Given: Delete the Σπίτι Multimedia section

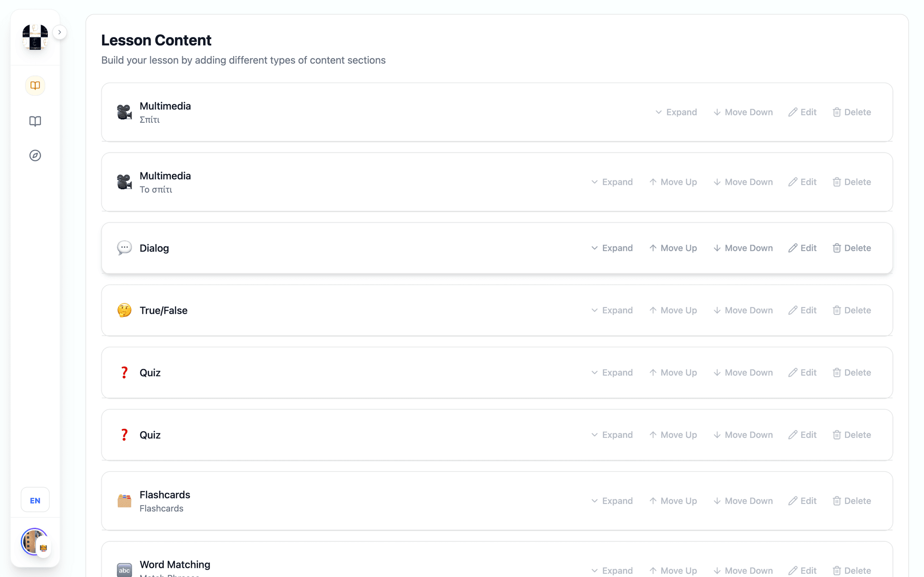Looking at the screenshot, I should 852,112.
